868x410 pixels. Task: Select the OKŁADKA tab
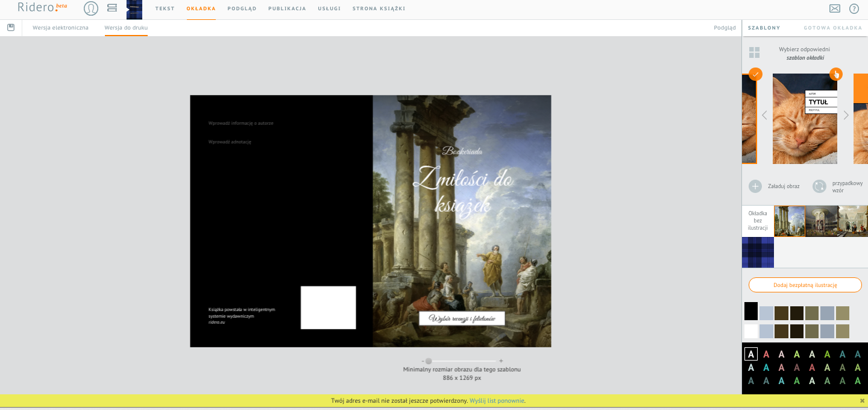coord(201,9)
